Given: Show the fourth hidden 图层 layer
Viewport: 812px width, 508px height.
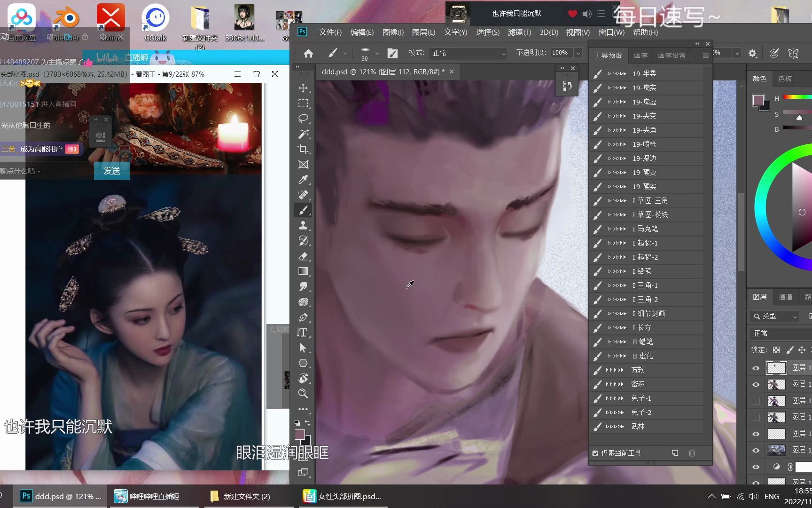Looking at the screenshot, I should coord(756,417).
